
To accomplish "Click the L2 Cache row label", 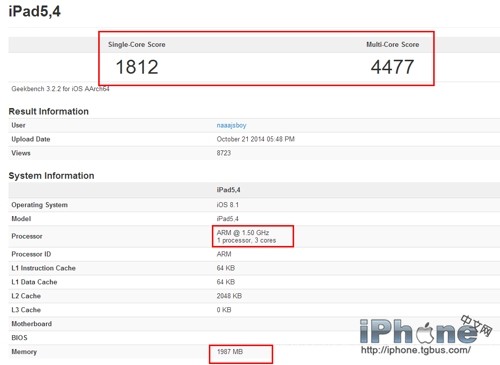I will pyautogui.click(x=26, y=296).
